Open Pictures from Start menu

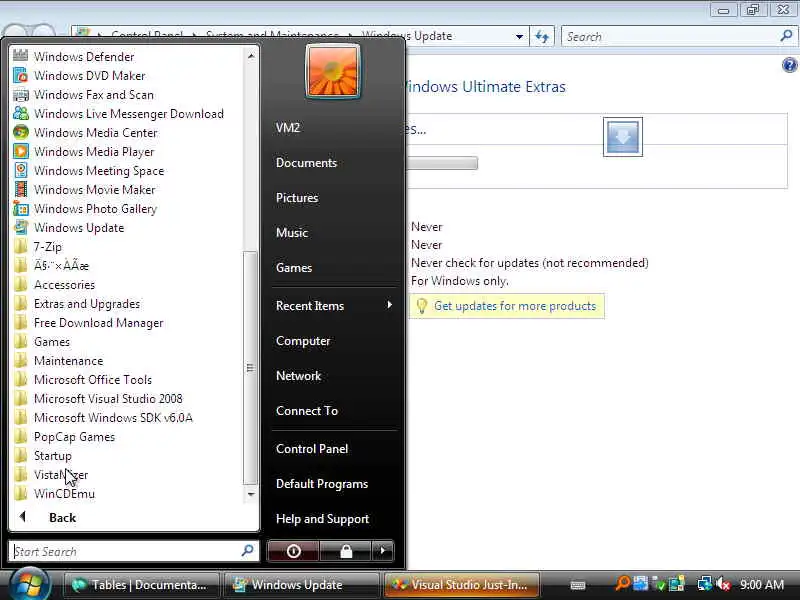(x=297, y=198)
